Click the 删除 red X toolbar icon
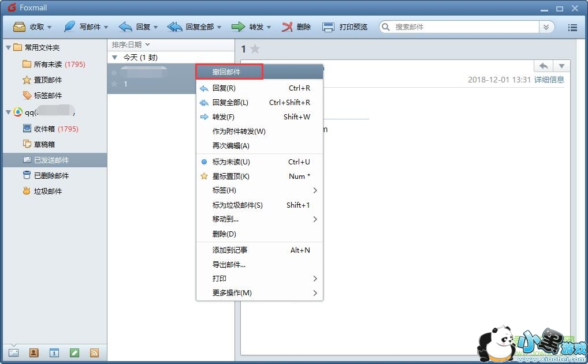 pos(287,27)
